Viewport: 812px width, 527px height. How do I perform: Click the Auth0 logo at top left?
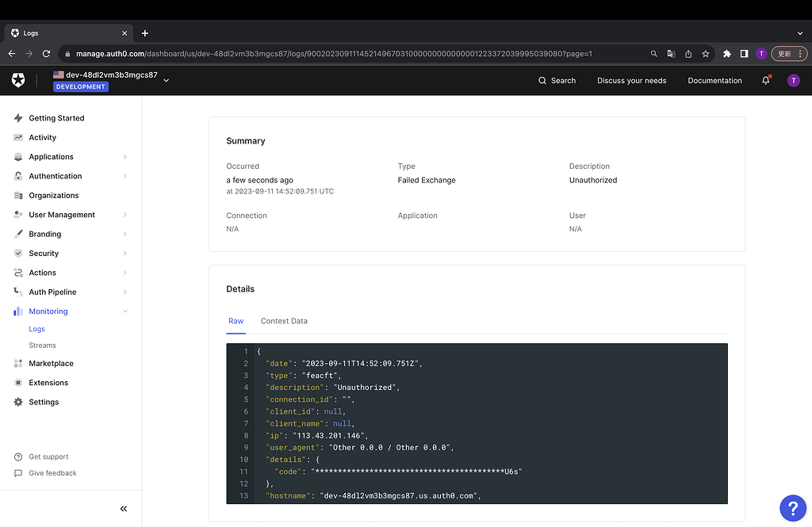(x=18, y=80)
